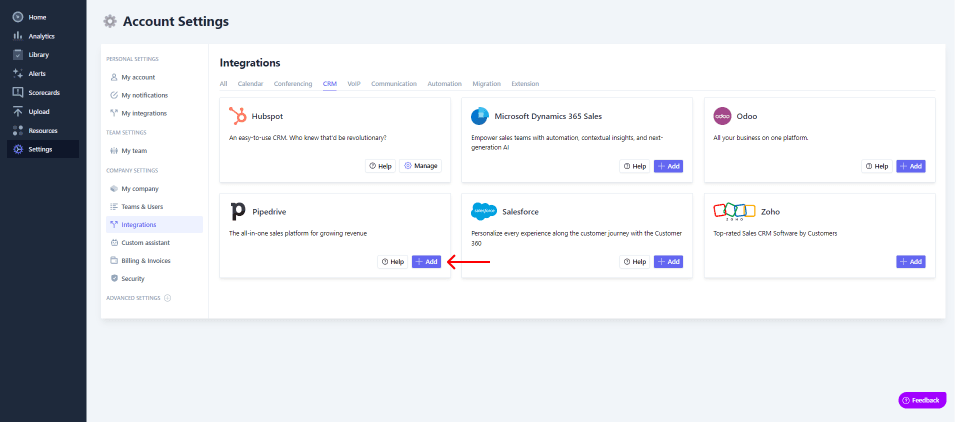Click Help on the Salesforce card

coord(635,262)
